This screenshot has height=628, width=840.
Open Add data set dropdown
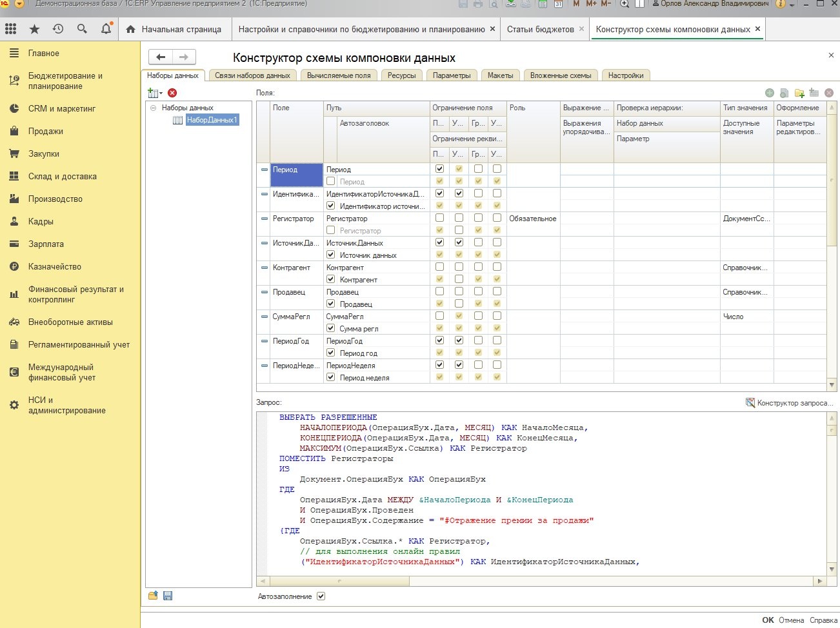155,93
